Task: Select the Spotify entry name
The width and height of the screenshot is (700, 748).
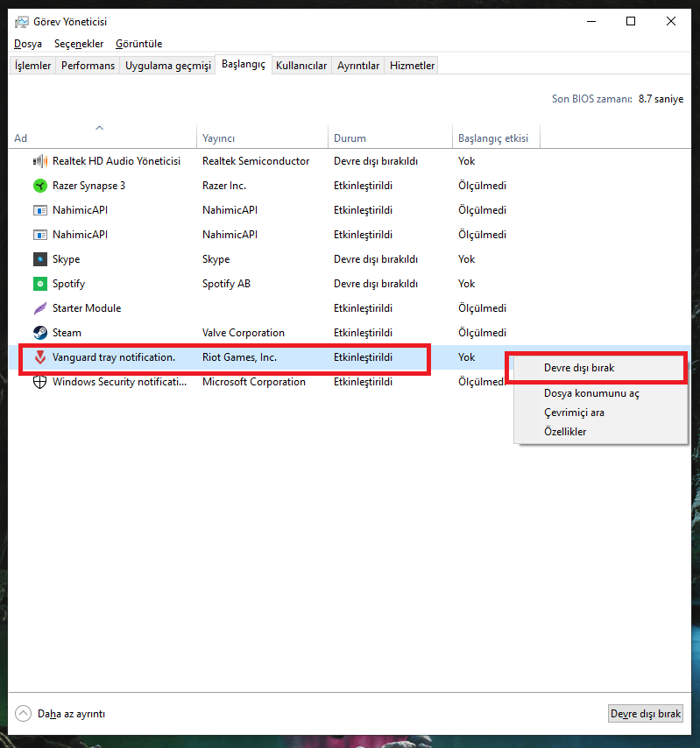Action: pos(68,284)
